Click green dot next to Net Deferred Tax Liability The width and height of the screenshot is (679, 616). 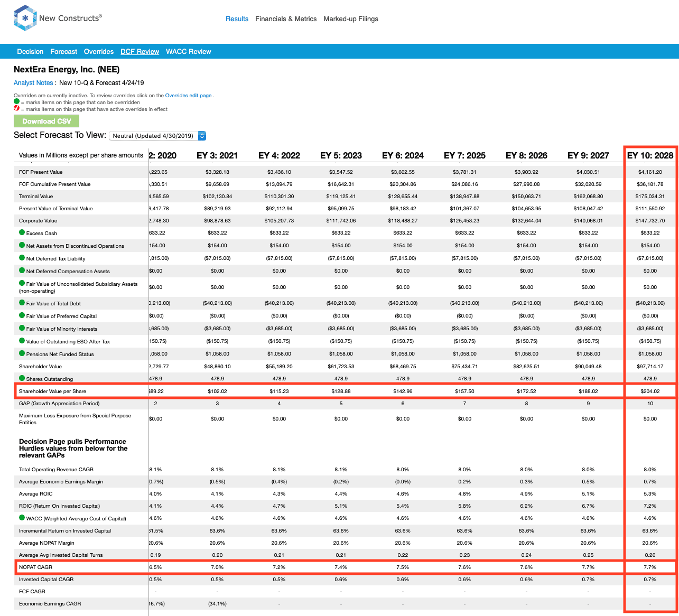tap(22, 258)
